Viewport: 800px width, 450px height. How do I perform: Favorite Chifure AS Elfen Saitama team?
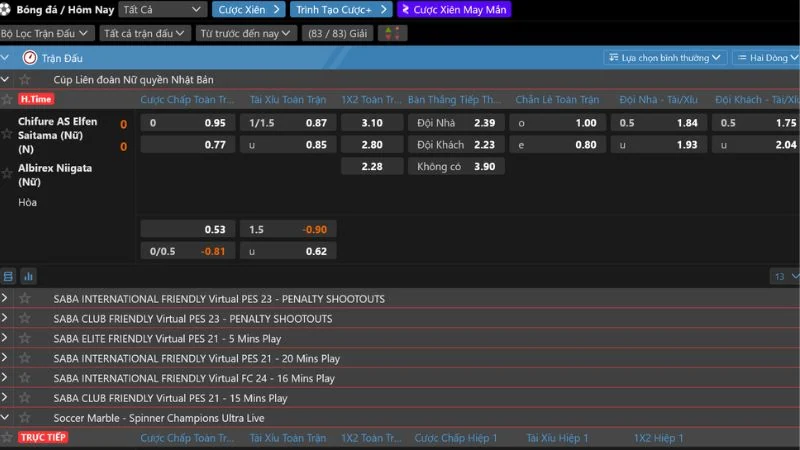6,134
